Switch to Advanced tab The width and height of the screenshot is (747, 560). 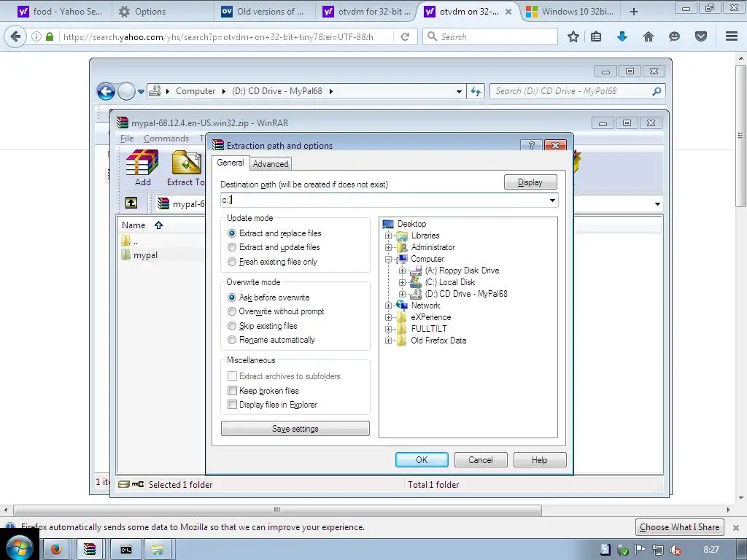(x=271, y=164)
